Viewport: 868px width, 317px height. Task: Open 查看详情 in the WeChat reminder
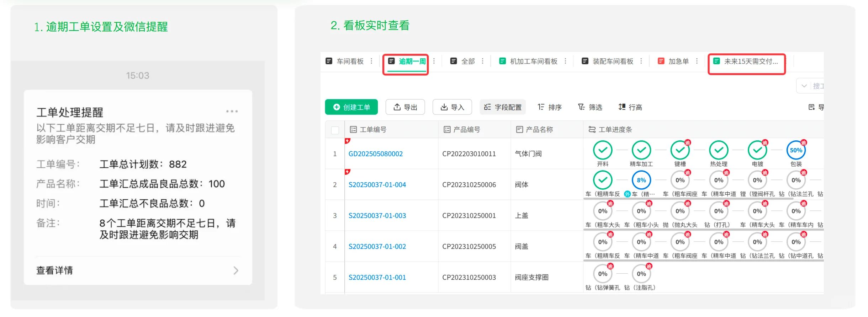pos(138,270)
